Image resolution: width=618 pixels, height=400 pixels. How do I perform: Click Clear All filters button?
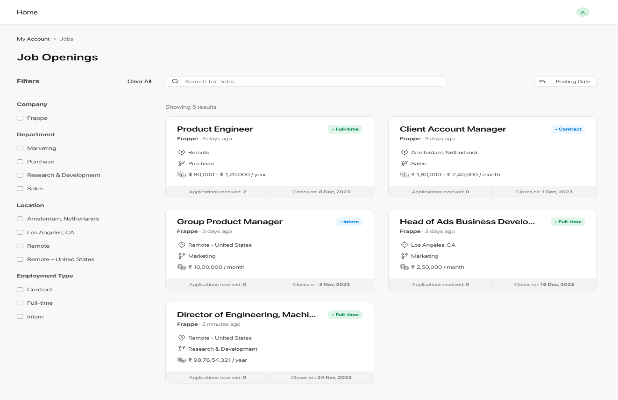[139, 81]
